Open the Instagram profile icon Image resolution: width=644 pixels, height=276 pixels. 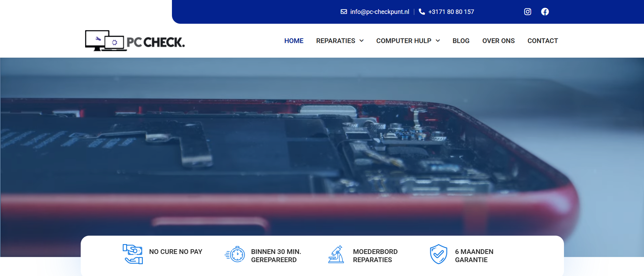pyautogui.click(x=527, y=12)
